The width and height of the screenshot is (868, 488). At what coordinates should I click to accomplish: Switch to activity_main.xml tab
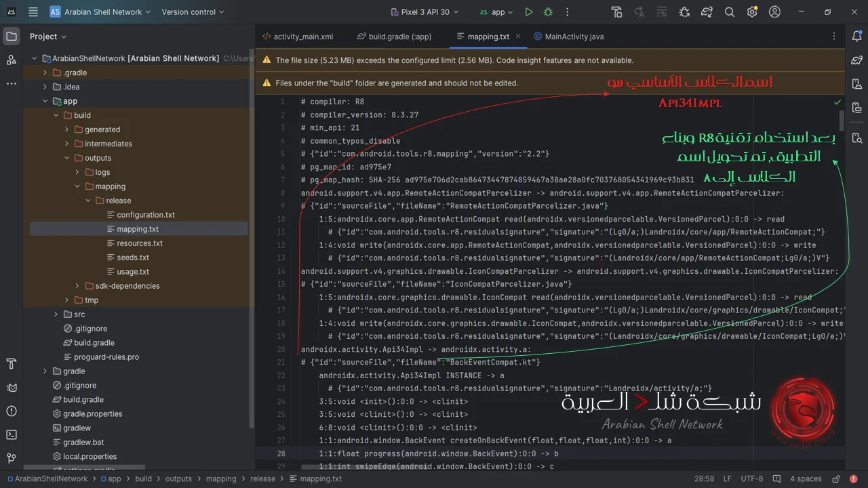tap(297, 37)
